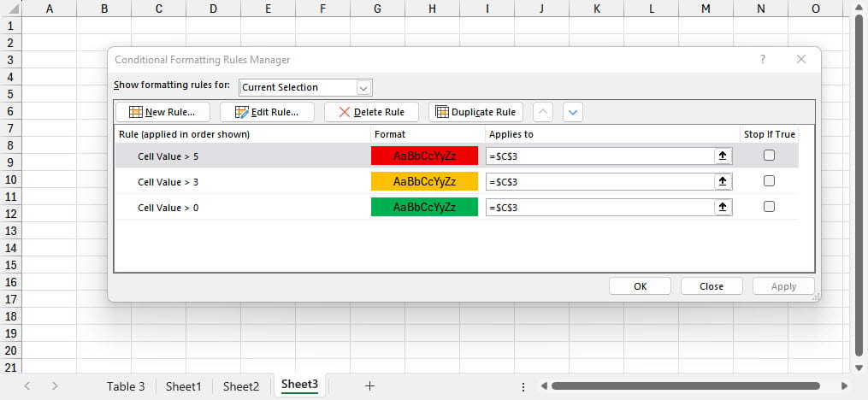Viewport: 868px width, 400px height.
Task: Click the New Rule button icon
Action: [x=135, y=112]
